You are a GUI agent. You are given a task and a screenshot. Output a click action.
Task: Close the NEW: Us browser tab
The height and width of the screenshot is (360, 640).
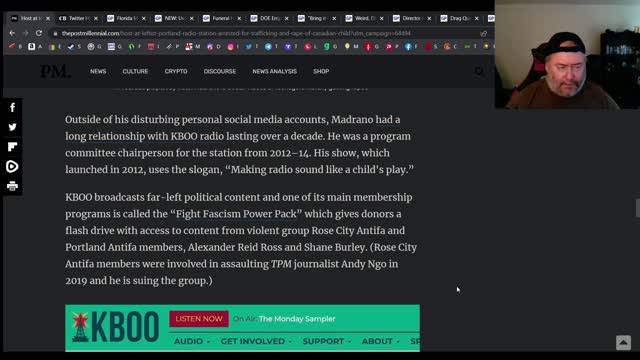[191, 18]
